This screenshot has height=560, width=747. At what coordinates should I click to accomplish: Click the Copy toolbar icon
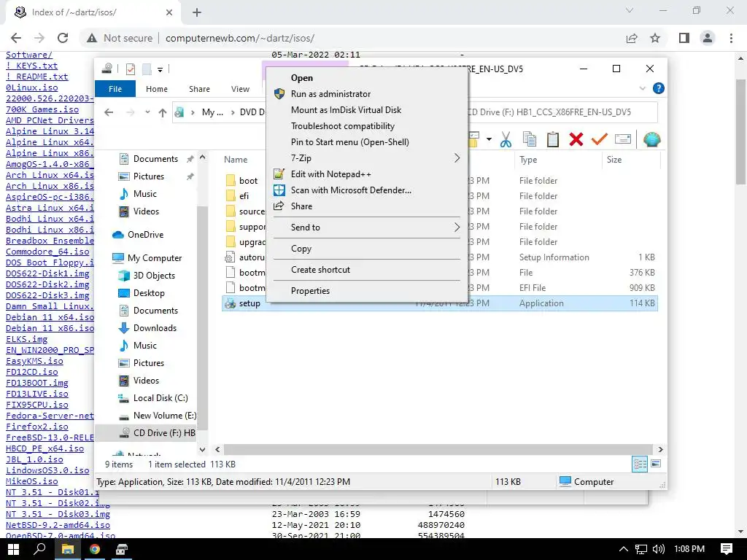(x=530, y=139)
